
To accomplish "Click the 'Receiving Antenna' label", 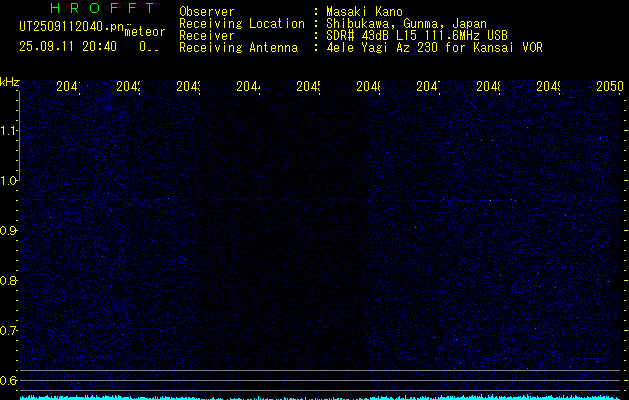I will click(x=238, y=48).
